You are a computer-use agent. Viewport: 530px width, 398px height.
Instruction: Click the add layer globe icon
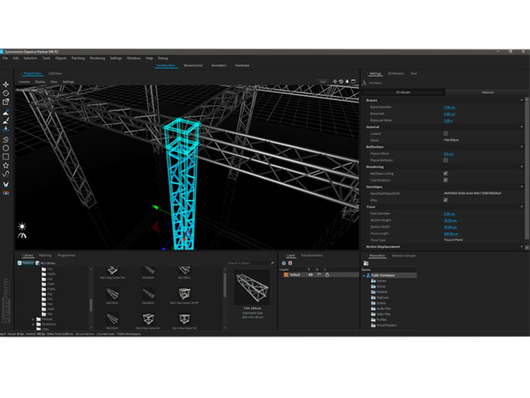coord(284,263)
